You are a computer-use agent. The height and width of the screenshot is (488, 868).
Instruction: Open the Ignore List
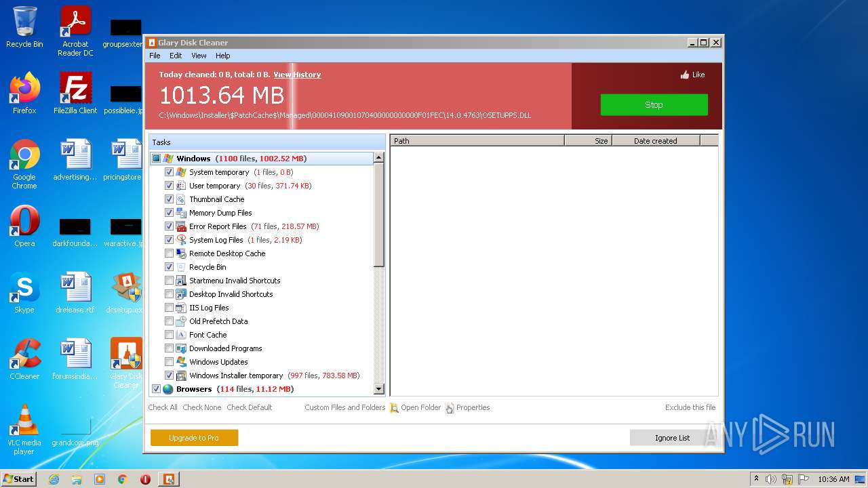(x=672, y=438)
